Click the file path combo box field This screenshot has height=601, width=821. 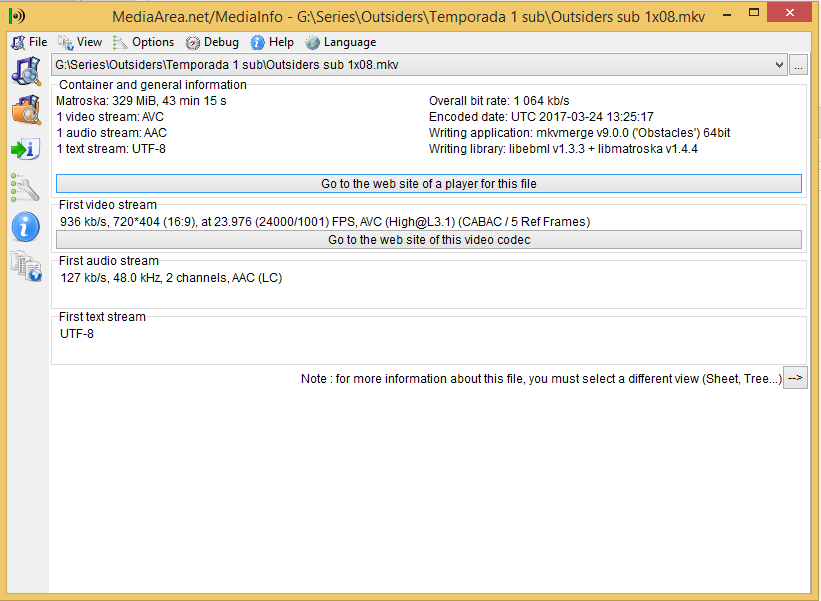coord(419,65)
